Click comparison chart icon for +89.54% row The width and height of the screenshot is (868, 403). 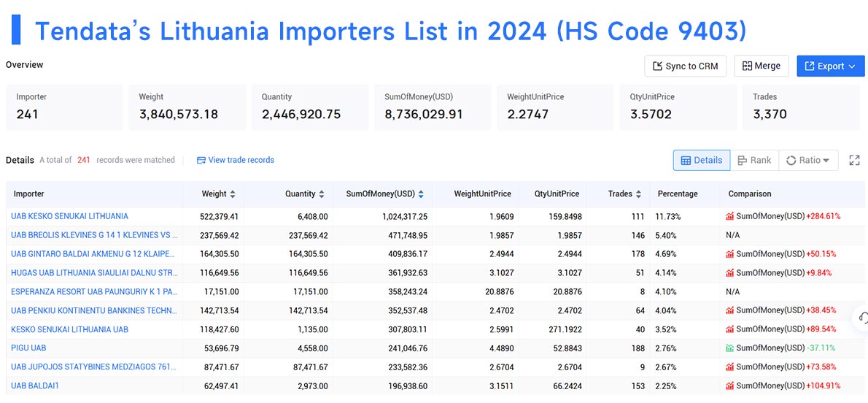[x=729, y=329]
